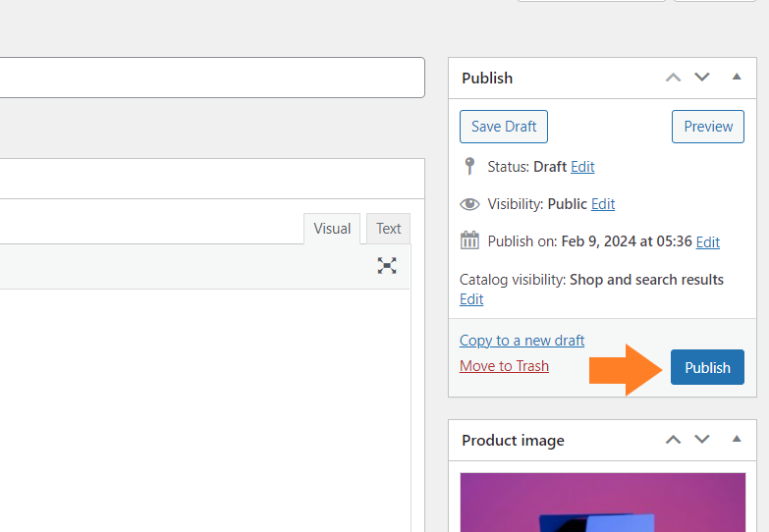769x532 pixels.
Task: Switch editor to the Visual tab
Action: coord(332,229)
